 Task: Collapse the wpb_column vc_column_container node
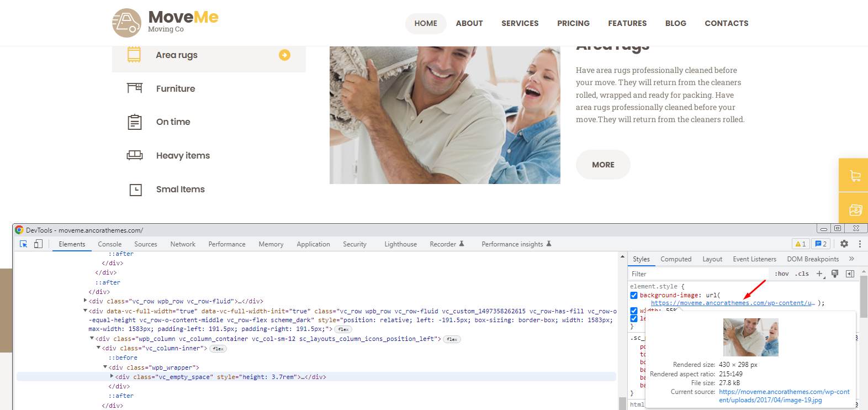(x=92, y=338)
